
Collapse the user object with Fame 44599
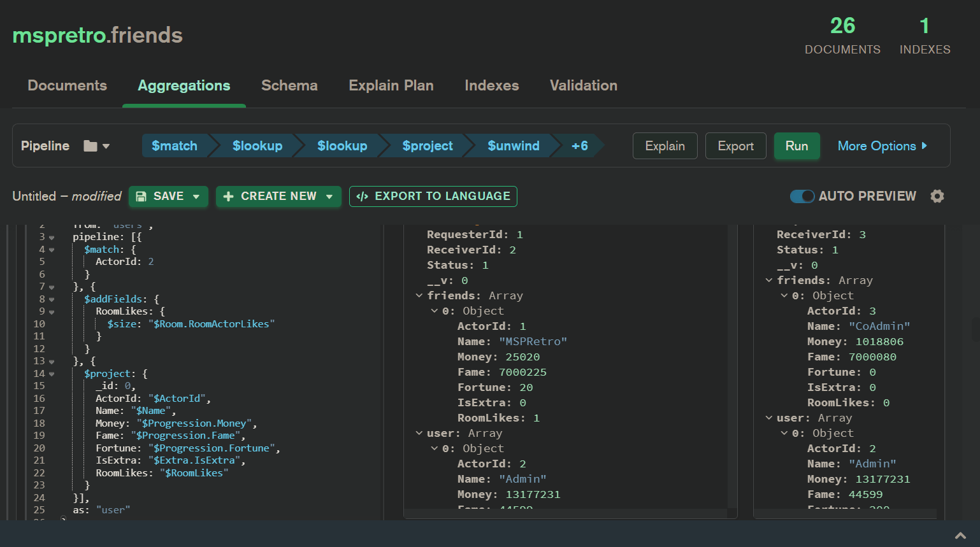pyautogui.click(x=784, y=433)
